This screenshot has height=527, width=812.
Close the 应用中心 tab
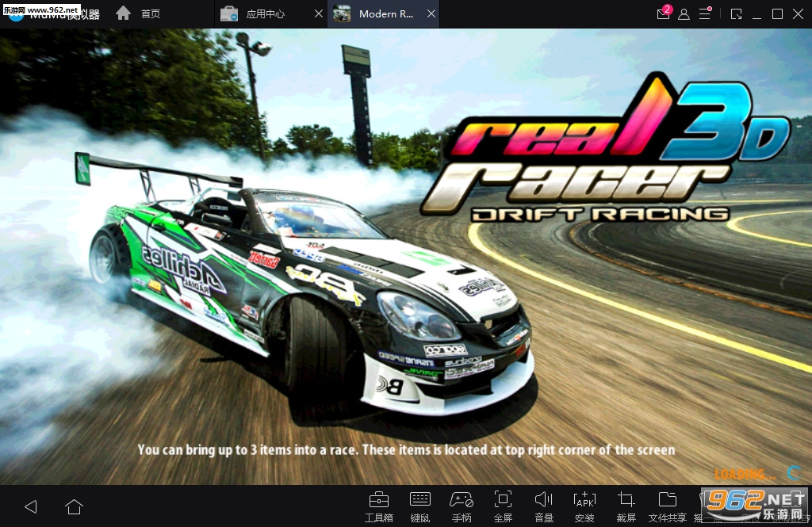pos(319,14)
